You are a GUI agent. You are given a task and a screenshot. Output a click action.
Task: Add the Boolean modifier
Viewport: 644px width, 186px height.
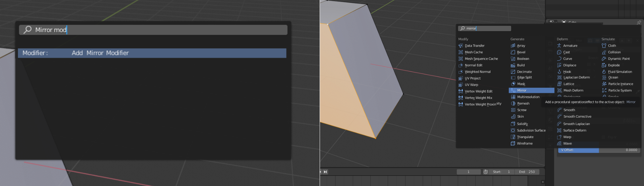point(520,59)
